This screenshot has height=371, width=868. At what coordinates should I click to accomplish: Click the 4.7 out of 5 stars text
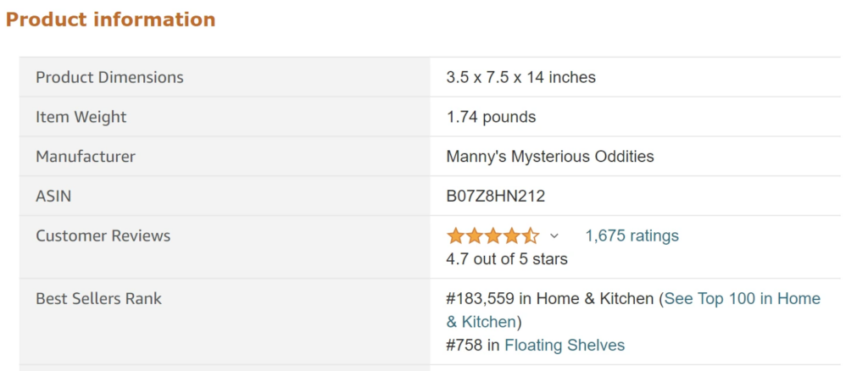pyautogui.click(x=507, y=258)
